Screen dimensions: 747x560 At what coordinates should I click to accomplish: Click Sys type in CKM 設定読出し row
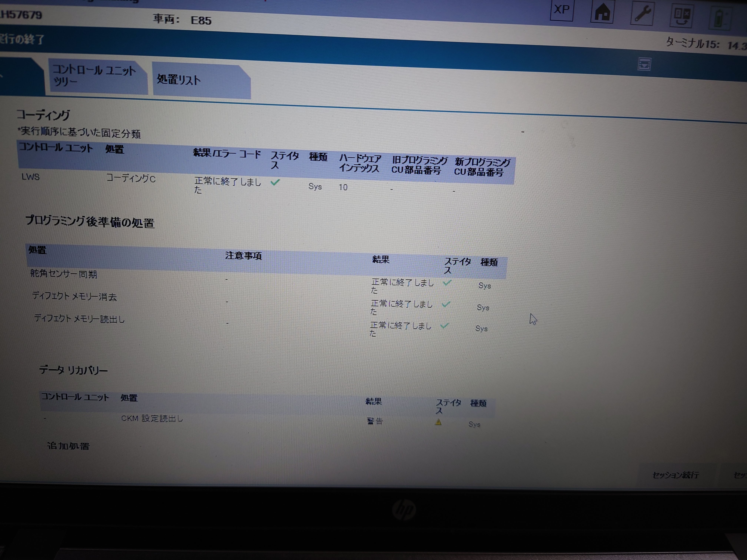point(474,424)
